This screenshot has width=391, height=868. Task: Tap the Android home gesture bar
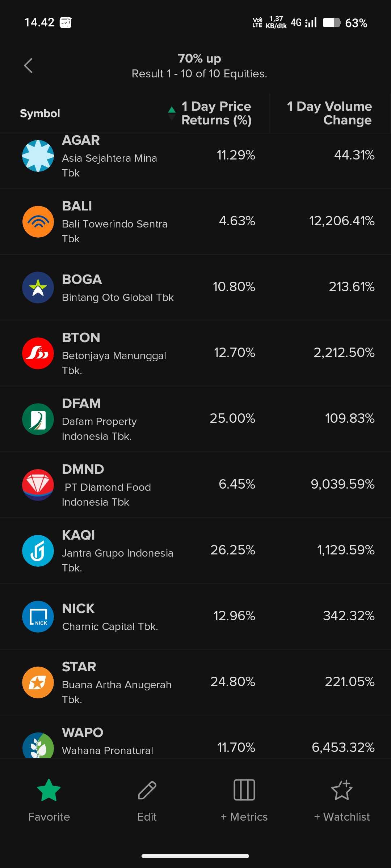tap(195, 856)
